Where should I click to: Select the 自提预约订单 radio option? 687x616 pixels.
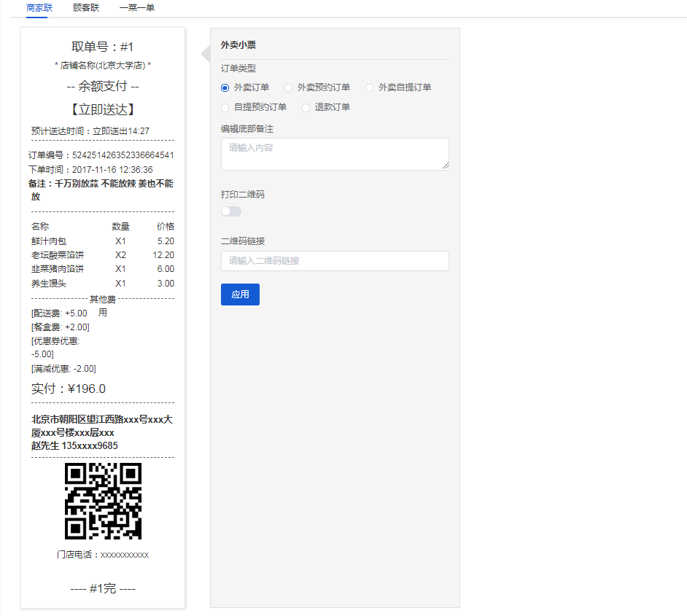225,108
